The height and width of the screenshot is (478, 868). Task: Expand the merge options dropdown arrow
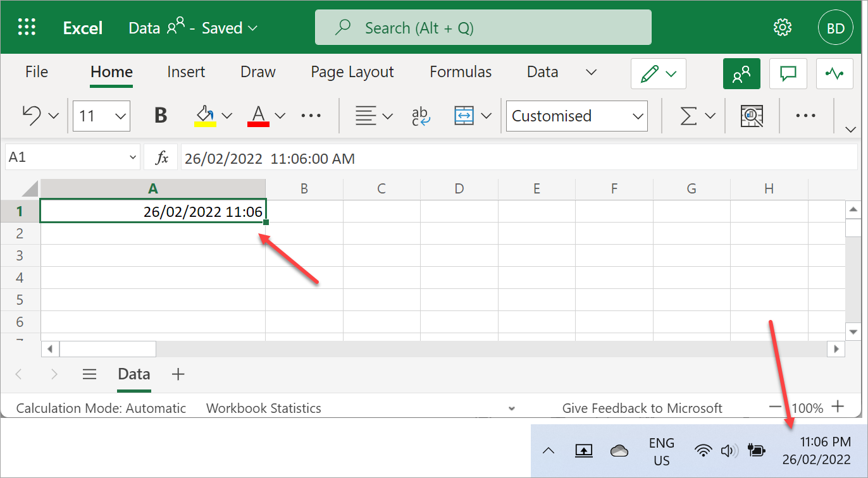(487, 116)
